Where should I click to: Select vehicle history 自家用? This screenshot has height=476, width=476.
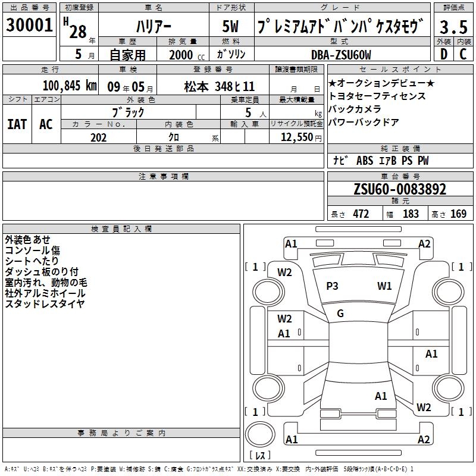pyautogui.click(x=127, y=55)
